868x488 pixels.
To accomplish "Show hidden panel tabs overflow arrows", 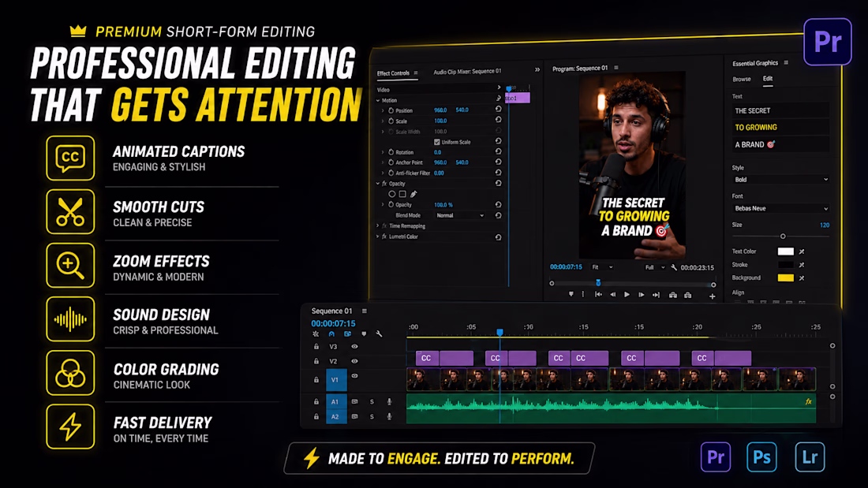I will 537,69.
